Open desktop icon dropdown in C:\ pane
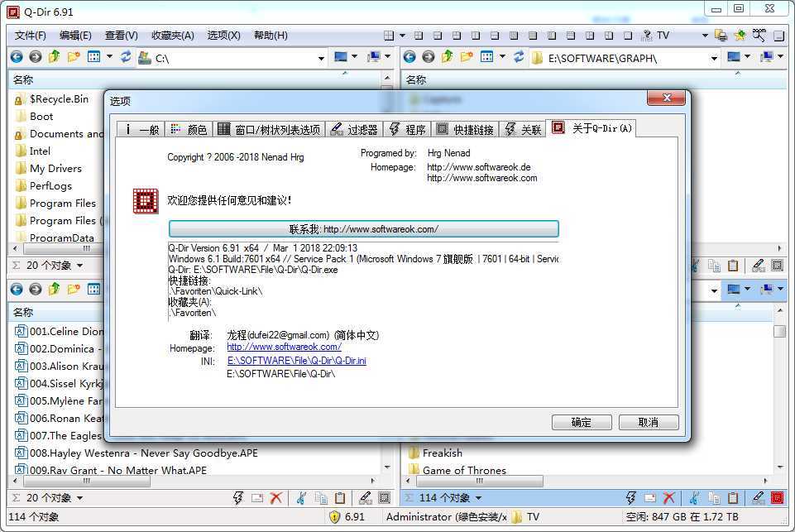Viewport: 795px width, 532px height. [354, 57]
